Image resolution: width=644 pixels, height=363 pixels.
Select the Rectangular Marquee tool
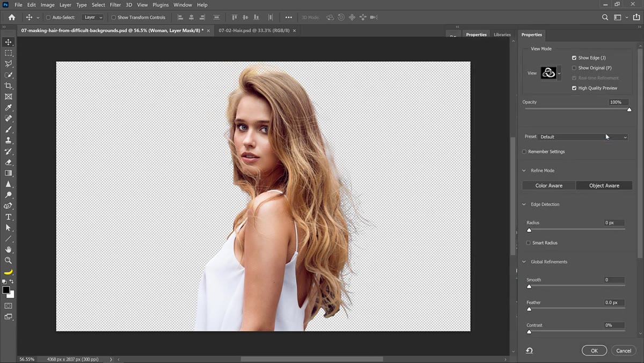[x=8, y=53]
